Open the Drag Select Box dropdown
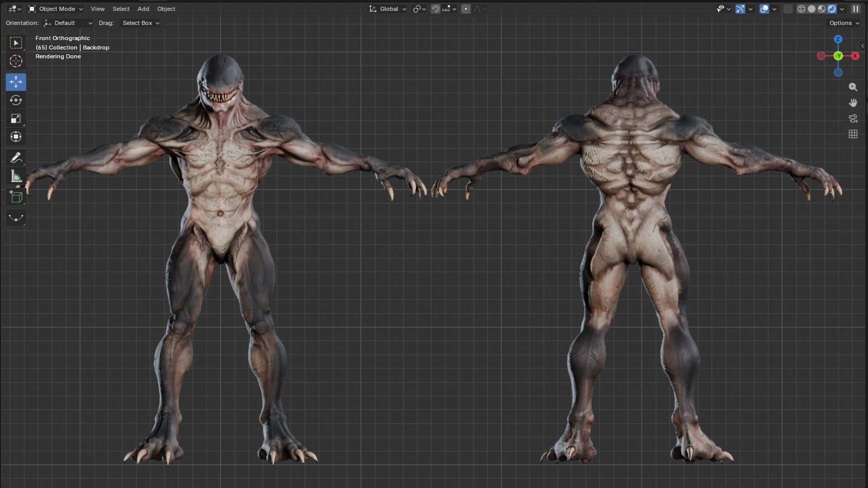This screenshot has height=488, width=868. pyautogui.click(x=141, y=23)
